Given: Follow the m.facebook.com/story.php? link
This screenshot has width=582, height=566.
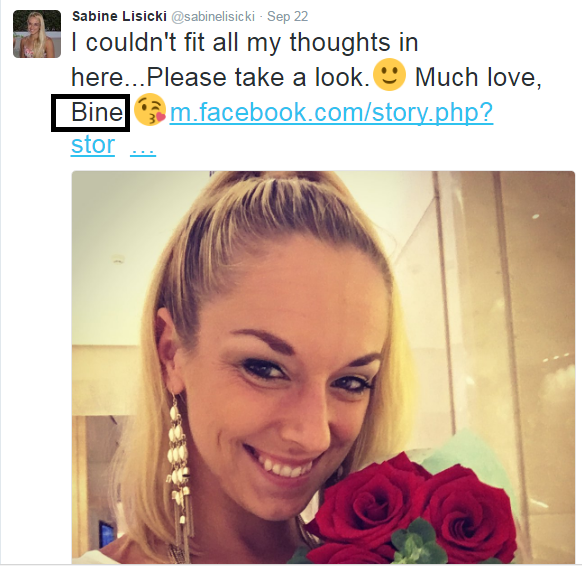Looking at the screenshot, I should point(331,112).
